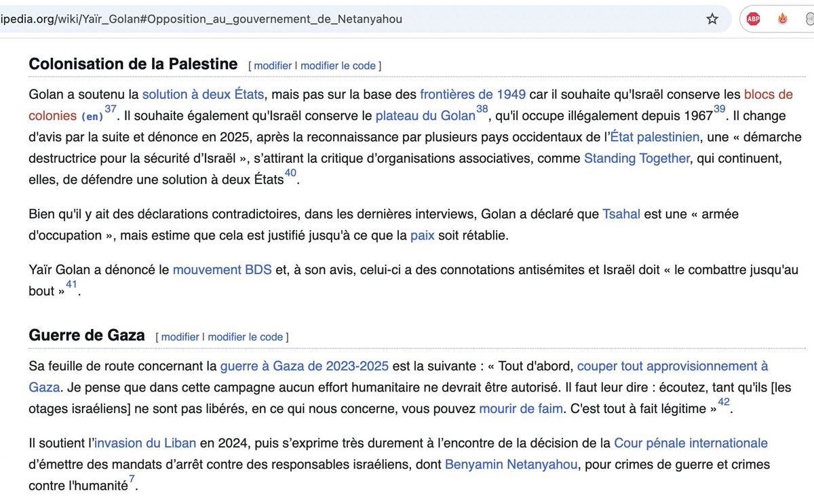Open the 'mourir de faim' link
The height and width of the screenshot is (504, 814).
[x=521, y=408]
